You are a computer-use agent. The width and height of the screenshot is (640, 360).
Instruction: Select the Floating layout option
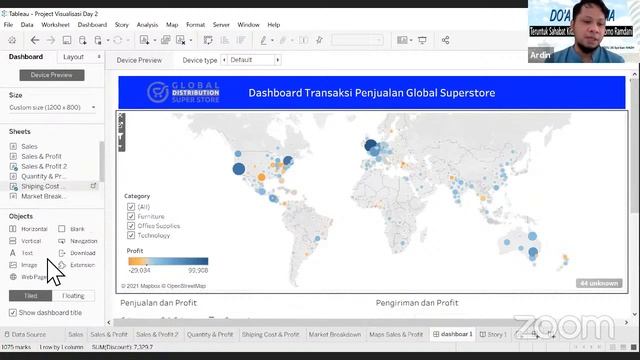point(73,296)
